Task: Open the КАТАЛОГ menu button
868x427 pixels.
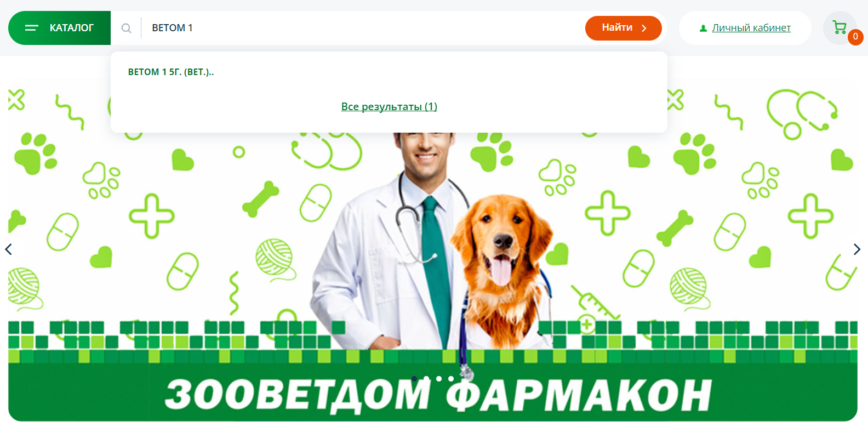Action: click(x=59, y=28)
